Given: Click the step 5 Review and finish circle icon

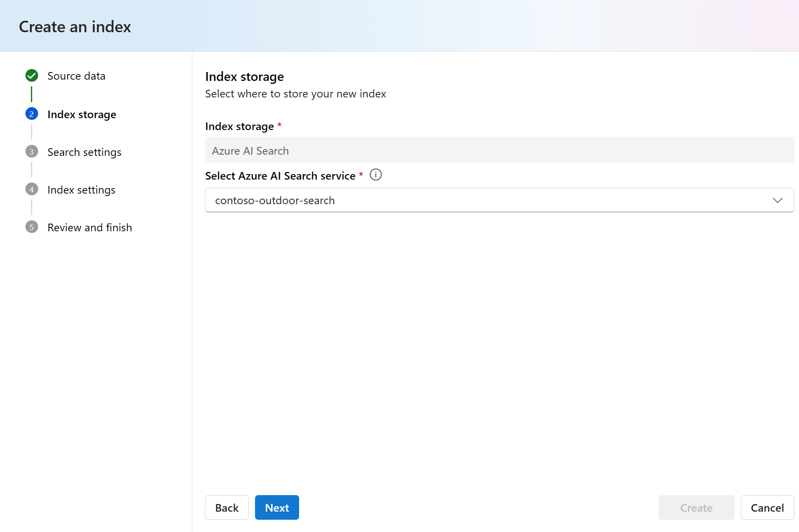Looking at the screenshot, I should coord(31,227).
